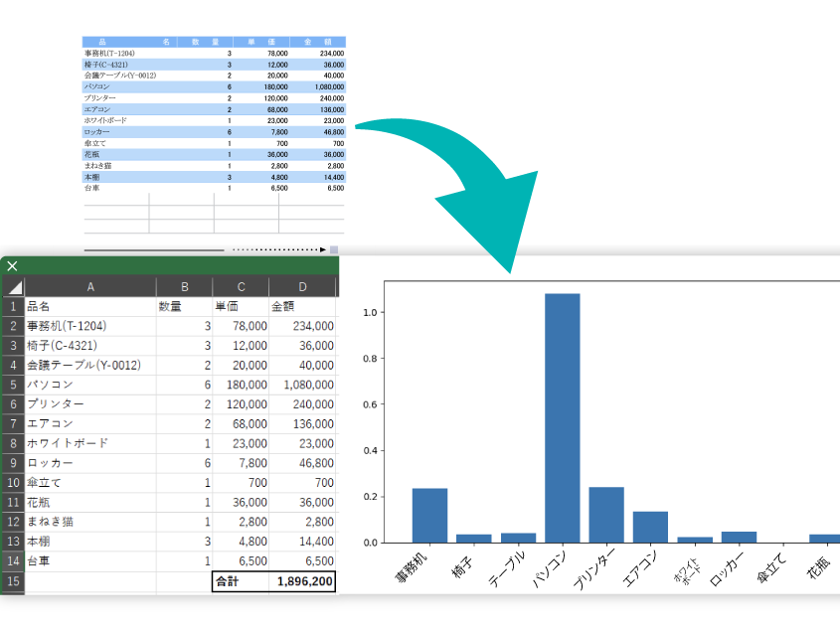This screenshot has height=631, width=840.
Task: Click the まねき猫 cell
Action: click(x=90, y=522)
